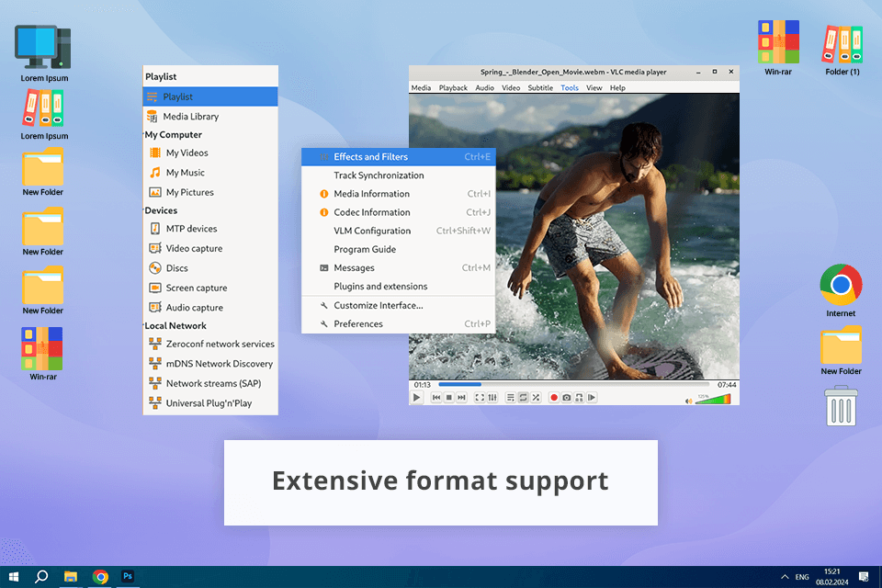Open the Tools menu

click(x=570, y=88)
